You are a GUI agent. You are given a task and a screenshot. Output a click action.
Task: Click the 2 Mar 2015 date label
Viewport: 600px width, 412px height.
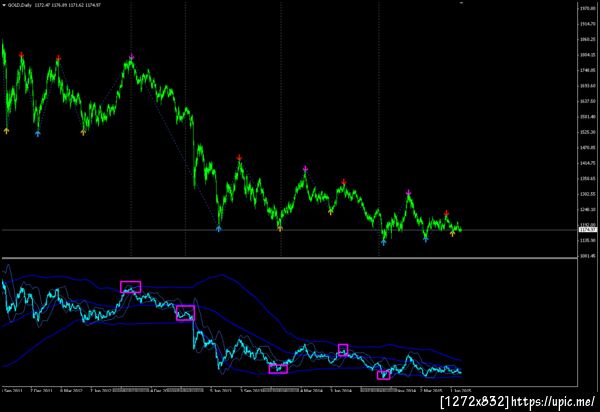(x=431, y=391)
